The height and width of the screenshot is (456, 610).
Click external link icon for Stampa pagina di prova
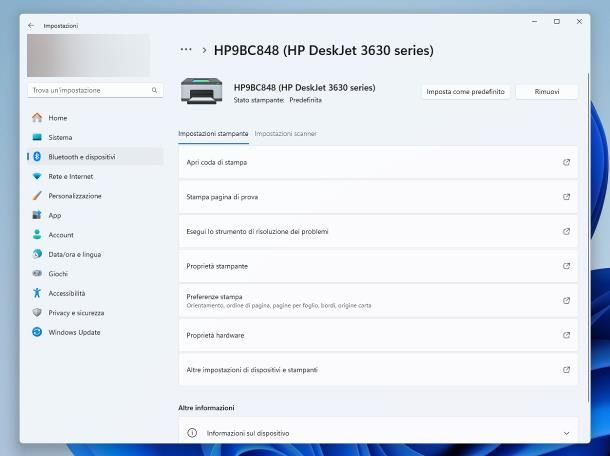click(x=566, y=197)
